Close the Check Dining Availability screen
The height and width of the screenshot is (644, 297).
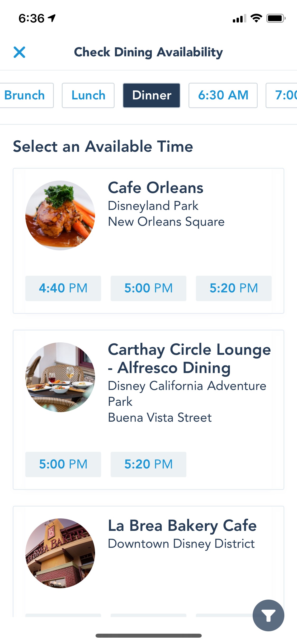point(20,52)
